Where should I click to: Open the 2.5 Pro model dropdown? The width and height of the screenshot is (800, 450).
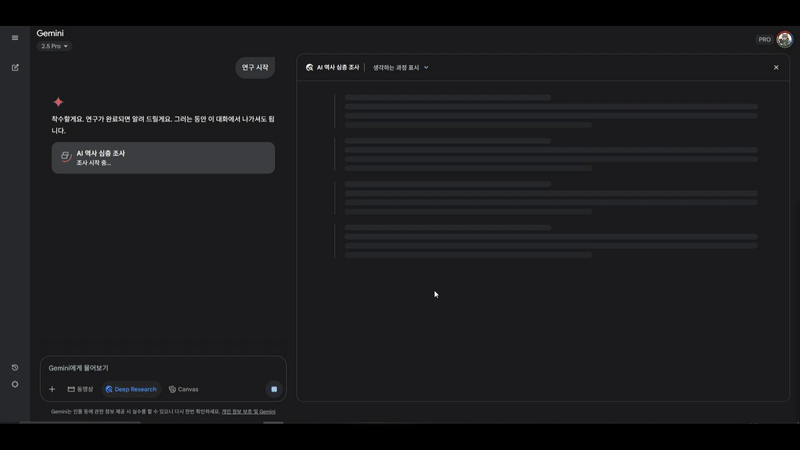pyautogui.click(x=54, y=46)
